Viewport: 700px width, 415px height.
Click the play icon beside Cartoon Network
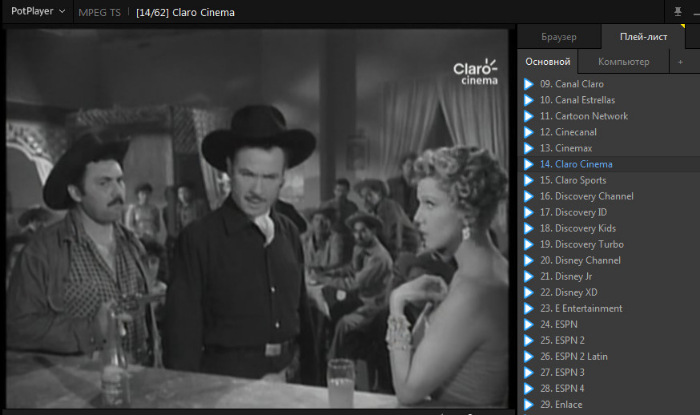click(x=529, y=116)
